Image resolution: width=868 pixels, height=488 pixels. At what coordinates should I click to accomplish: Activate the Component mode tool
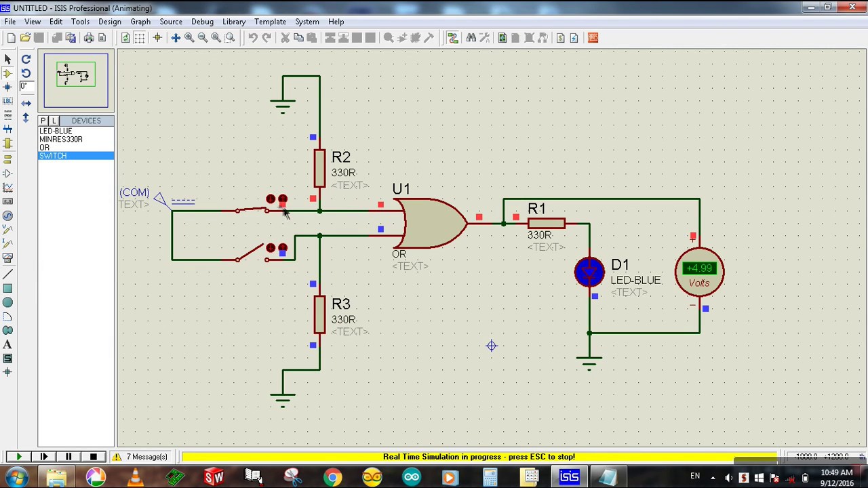point(8,73)
